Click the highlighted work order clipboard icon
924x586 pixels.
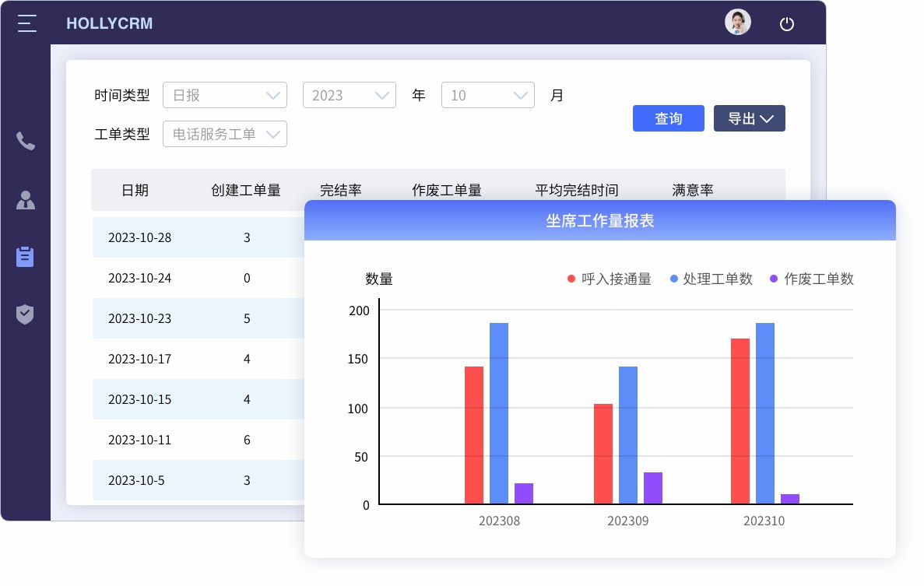pos(26,257)
